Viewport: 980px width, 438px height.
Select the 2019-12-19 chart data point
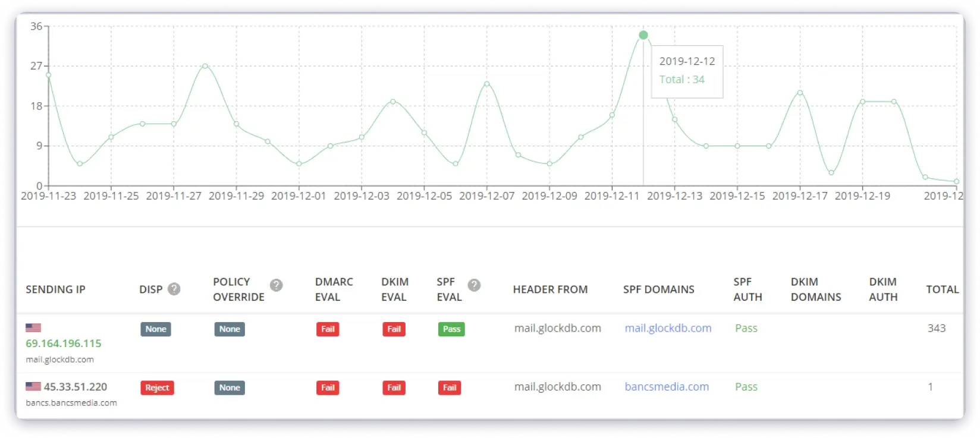pos(862,102)
